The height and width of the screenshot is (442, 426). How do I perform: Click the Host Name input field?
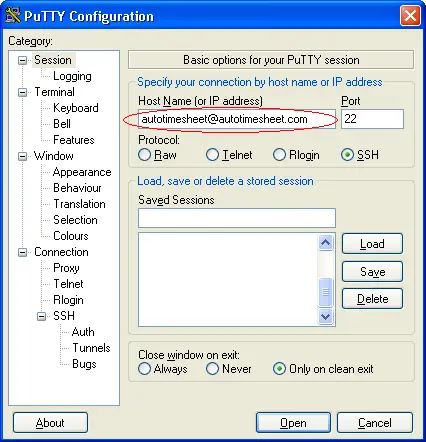pos(237,119)
